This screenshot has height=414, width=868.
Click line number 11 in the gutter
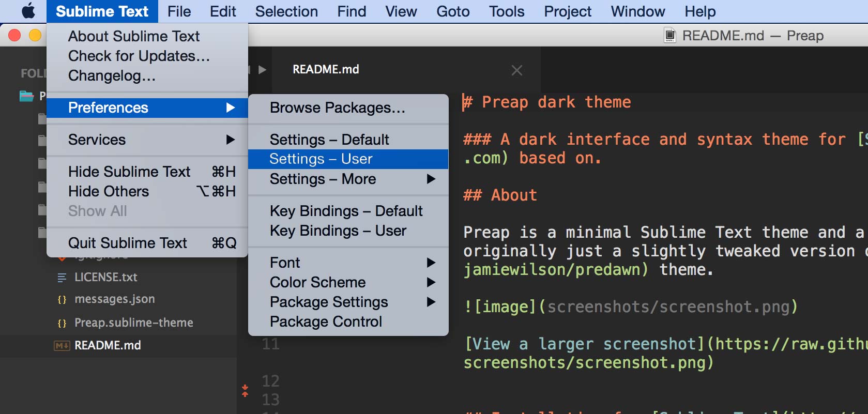[x=270, y=344]
